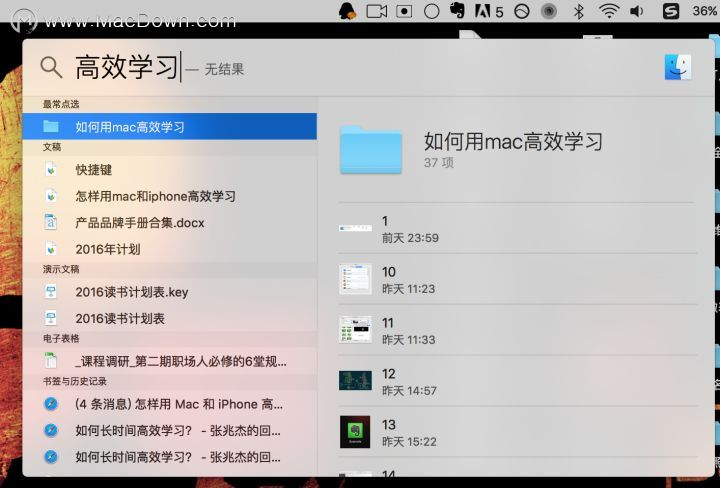Open (4 条消息) 怎样用 Mac 和 iPhone bookmark

point(169,404)
